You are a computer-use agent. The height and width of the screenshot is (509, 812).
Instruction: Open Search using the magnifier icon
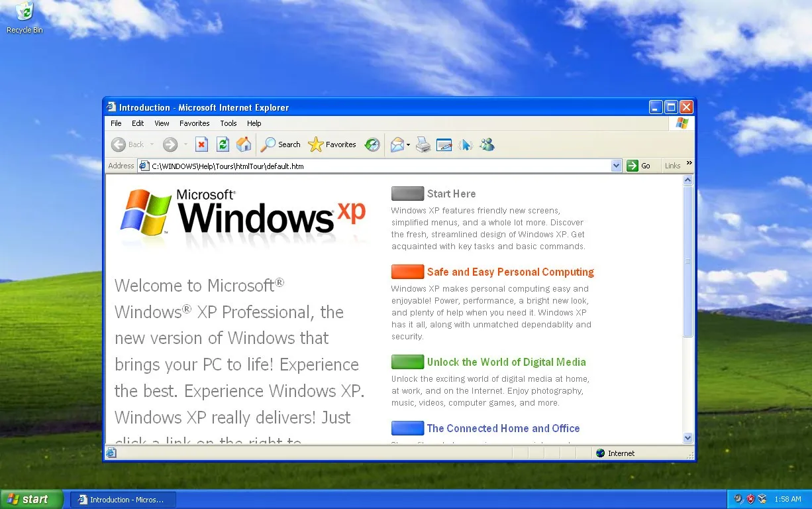click(x=268, y=144)
